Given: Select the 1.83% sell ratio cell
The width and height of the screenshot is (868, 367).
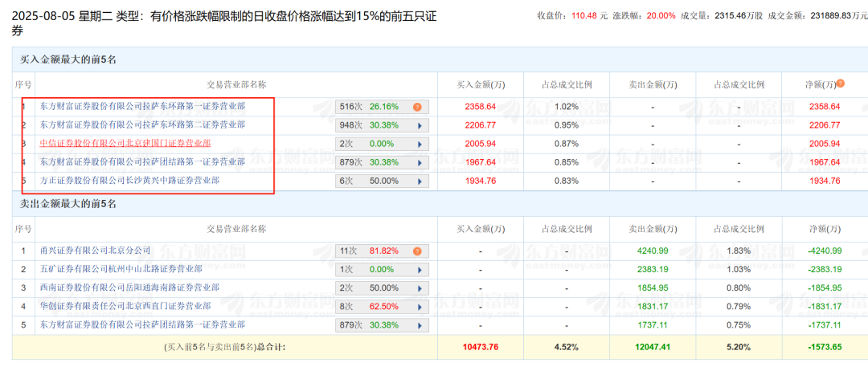Looking at the screenshot, I should click(x=739, y=251).
